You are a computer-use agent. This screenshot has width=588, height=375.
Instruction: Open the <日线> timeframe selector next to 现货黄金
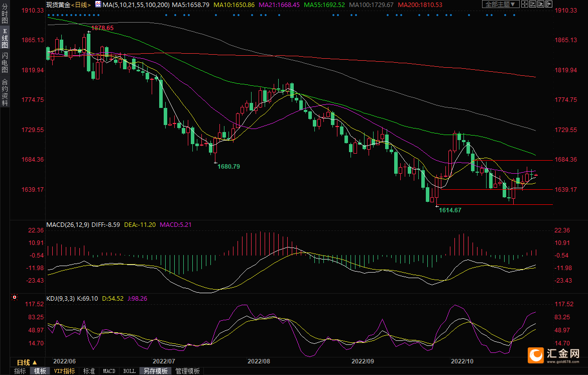[80, 5]
